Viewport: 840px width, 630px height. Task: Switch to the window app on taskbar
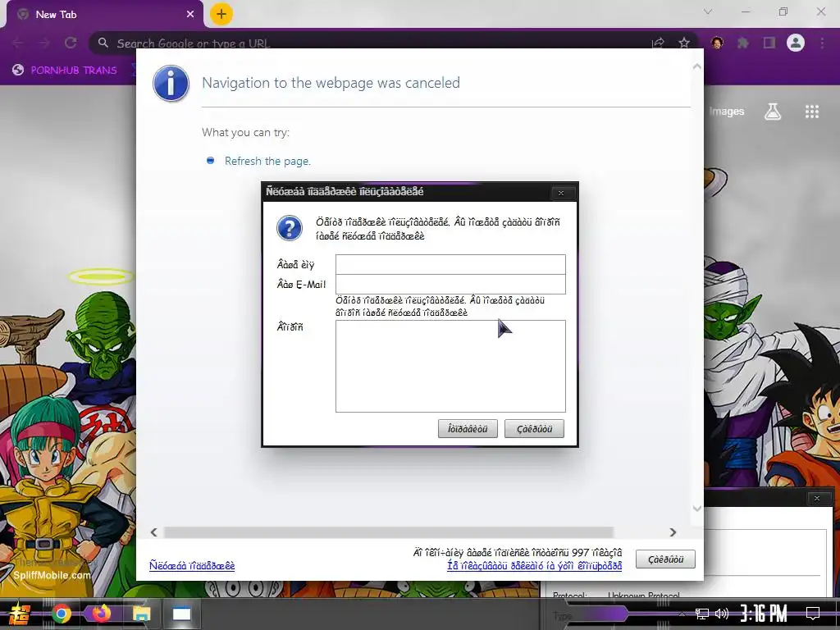coord(181,614)
